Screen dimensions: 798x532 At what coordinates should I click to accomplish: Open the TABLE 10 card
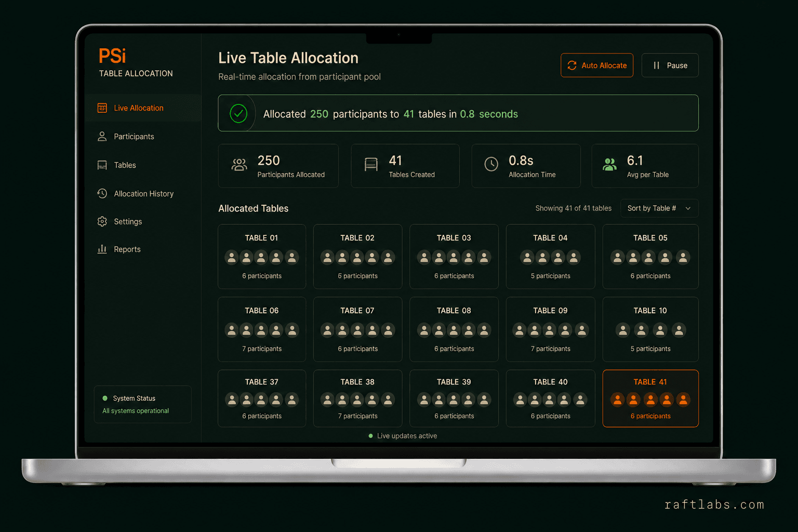tap(650, 329)
